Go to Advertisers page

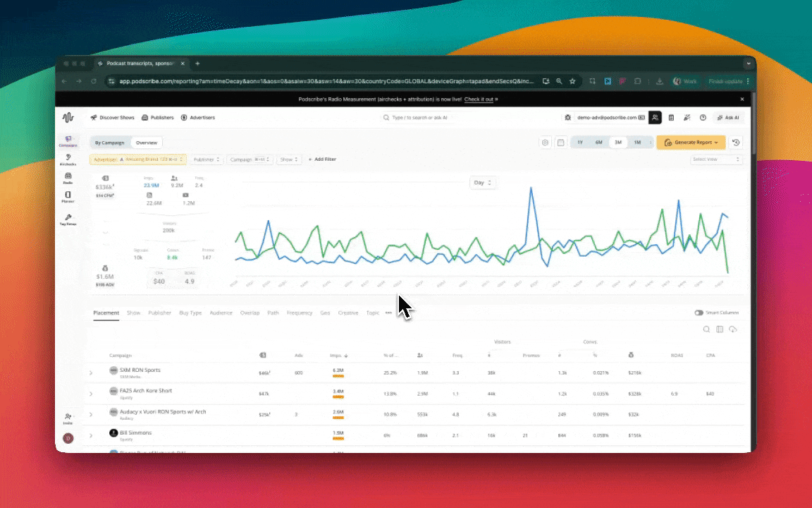(198, 118)
